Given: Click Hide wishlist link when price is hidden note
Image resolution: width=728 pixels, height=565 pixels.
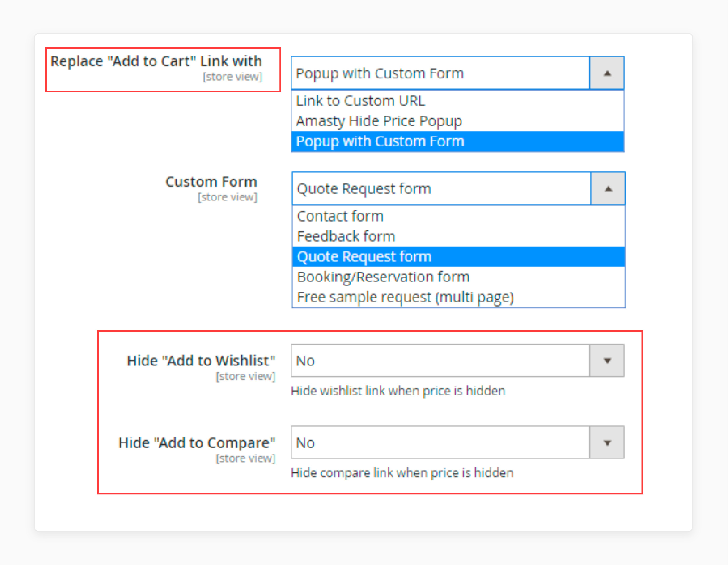Looking at the screenshot, I should [x=398, y=391].
